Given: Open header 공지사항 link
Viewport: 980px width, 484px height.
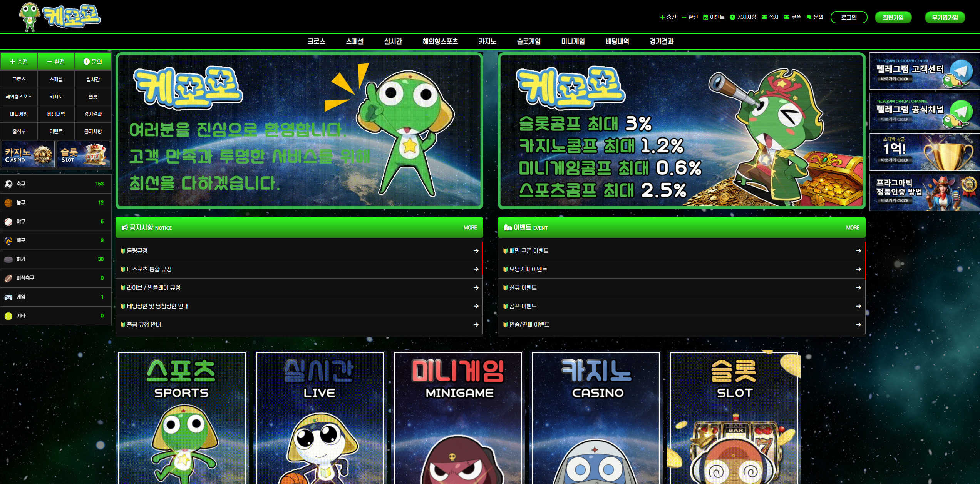Looking at the screenshot, I should click(743, 17).
